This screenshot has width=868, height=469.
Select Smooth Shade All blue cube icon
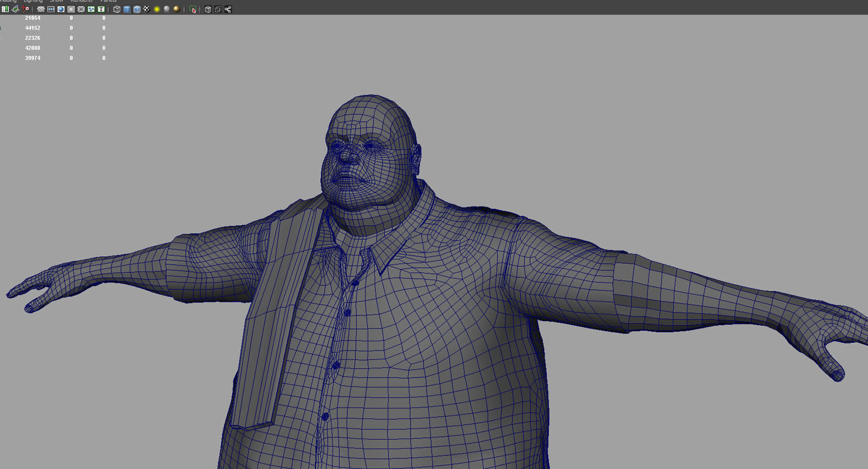127,9
